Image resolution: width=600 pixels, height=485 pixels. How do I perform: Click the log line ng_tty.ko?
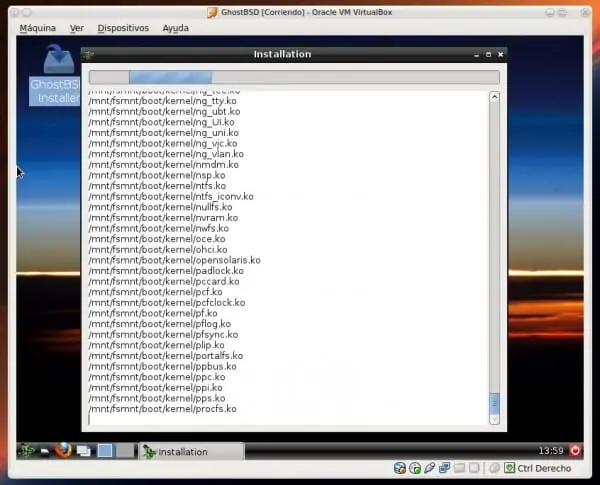pyautogui.click(x=162, y=101)
